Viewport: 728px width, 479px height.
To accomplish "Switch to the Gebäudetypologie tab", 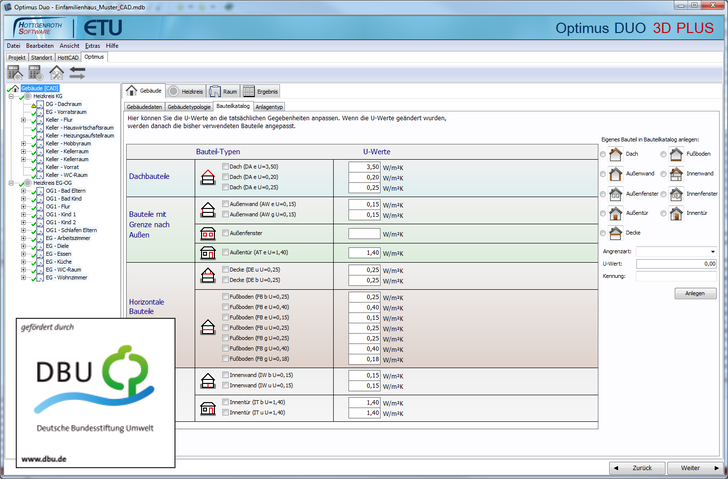I will tap(189, 106).
